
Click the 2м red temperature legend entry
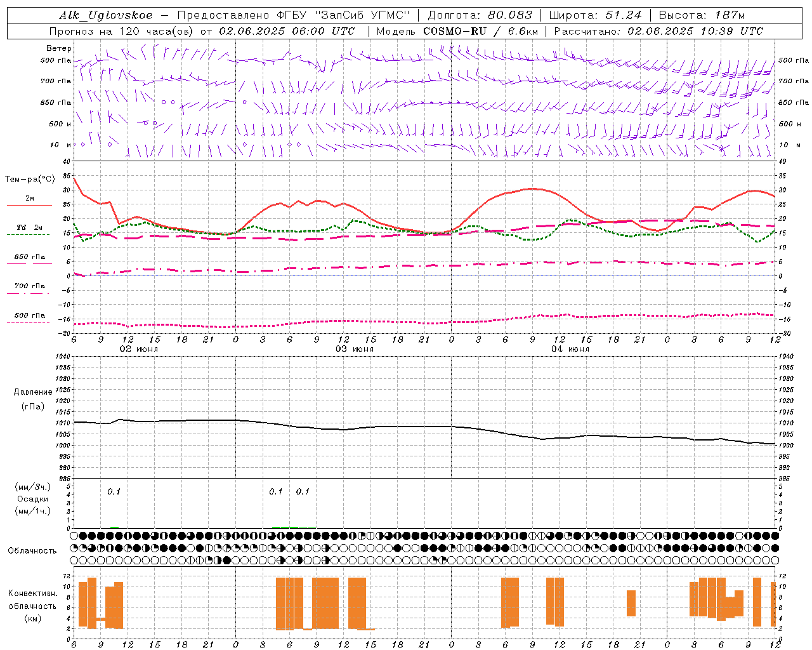(x=30, y=199)
